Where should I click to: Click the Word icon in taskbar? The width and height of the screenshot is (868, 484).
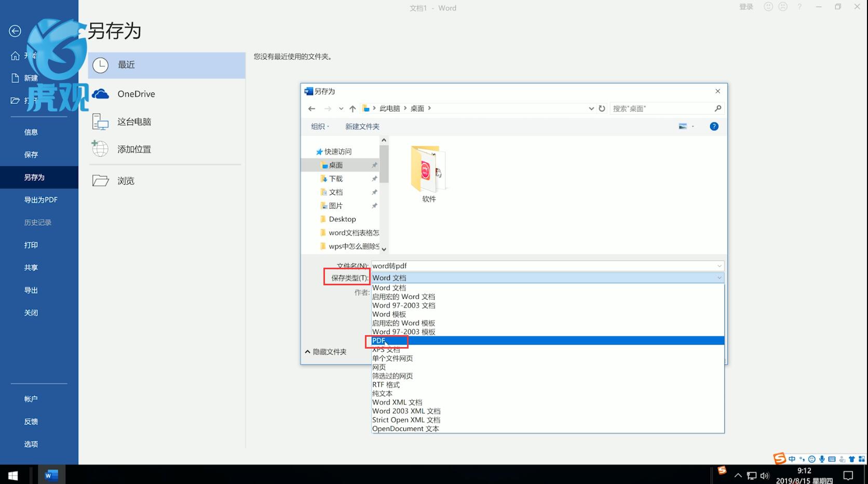pyautogui.click(x=51, y=475)
